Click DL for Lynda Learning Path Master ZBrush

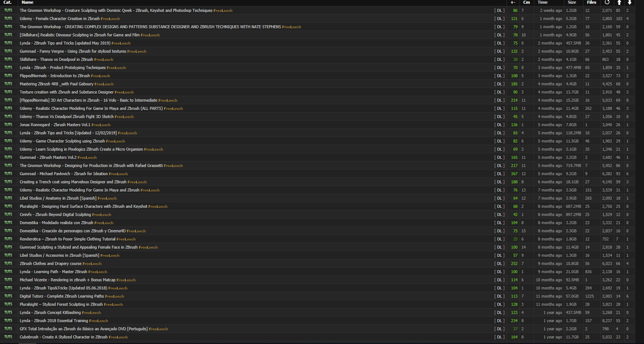click(499, 272)
